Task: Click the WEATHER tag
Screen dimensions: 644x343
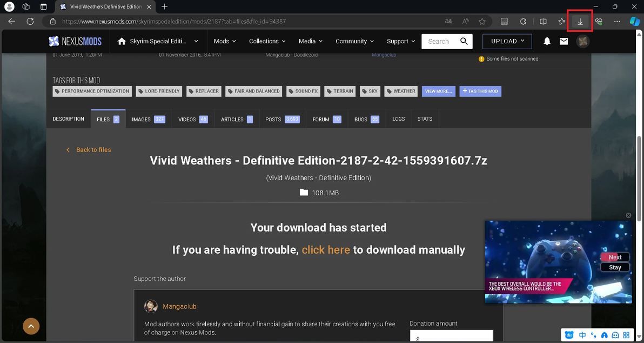Action: click(401, 91)
